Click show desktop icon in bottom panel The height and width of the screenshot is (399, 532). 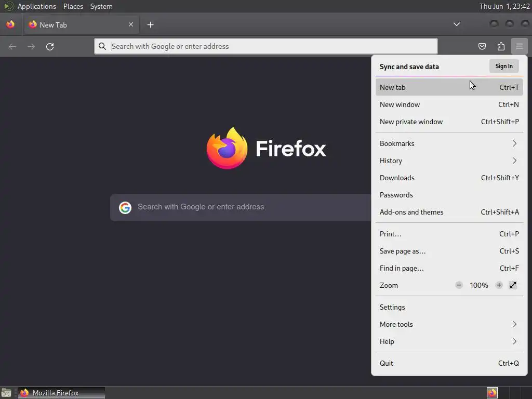tap(6, 393)
